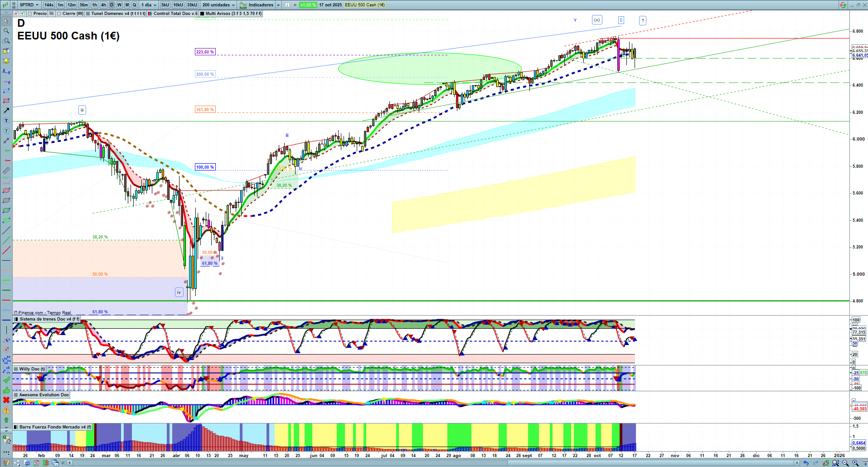Viewport: 868px width, 467px height.
Task: Click the green up-arrow icon beside Precio
Action: click(x=22, y=14)
